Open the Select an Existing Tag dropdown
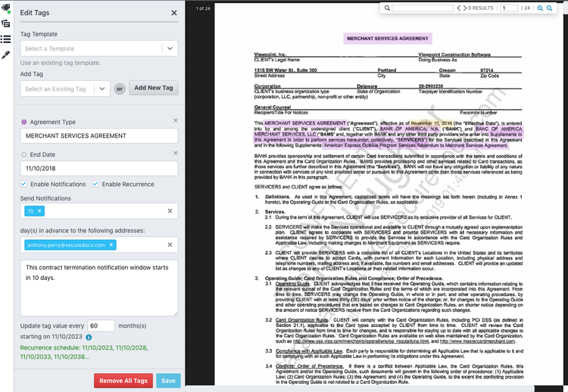Image resolution: width=568 pixels, height=392 pixels. coord(65,89)
